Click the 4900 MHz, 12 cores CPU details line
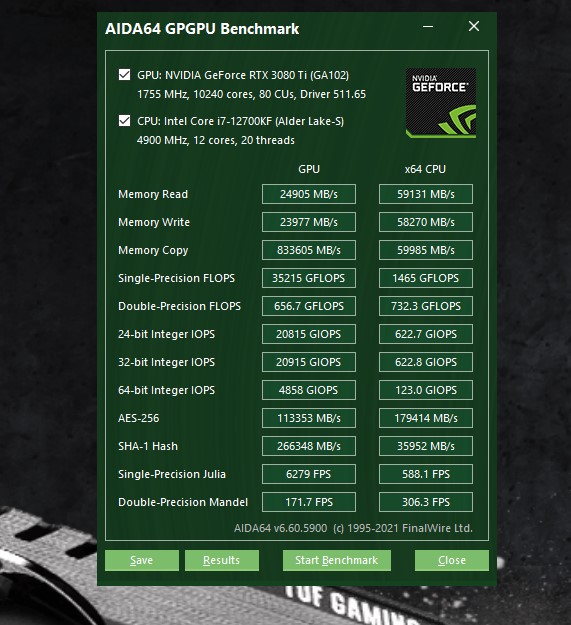This screenshot has height=625, width=571. (x=216, y=140)
